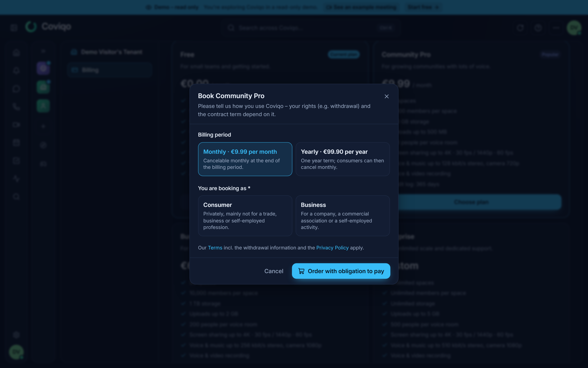Image resolution: width=588 pixels, height=368 pixels.
Task: Click the shopping cart icon on the order button
Action: pyautogui.click(x=301, y=271)
